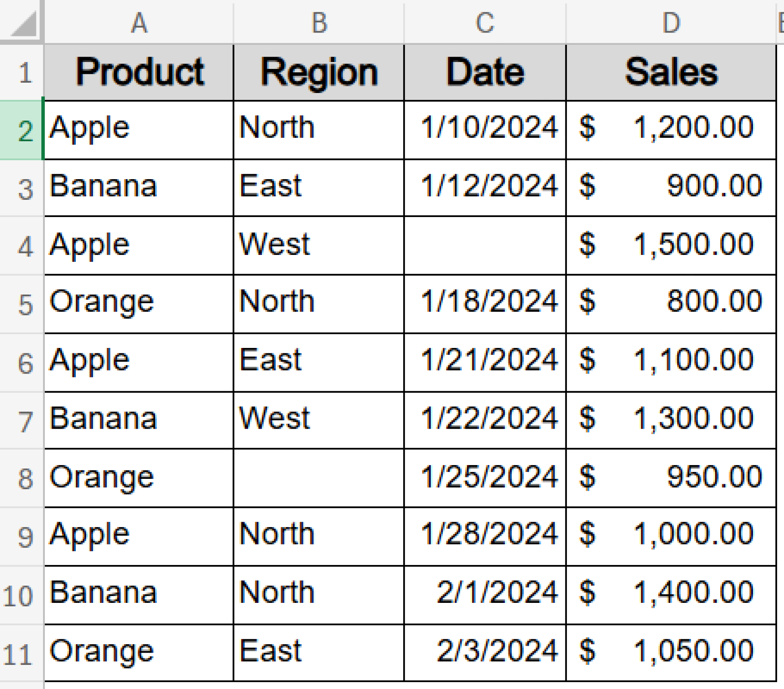Click the Product header cell
The image size is (784, 689).
click(x=140, y=71)
